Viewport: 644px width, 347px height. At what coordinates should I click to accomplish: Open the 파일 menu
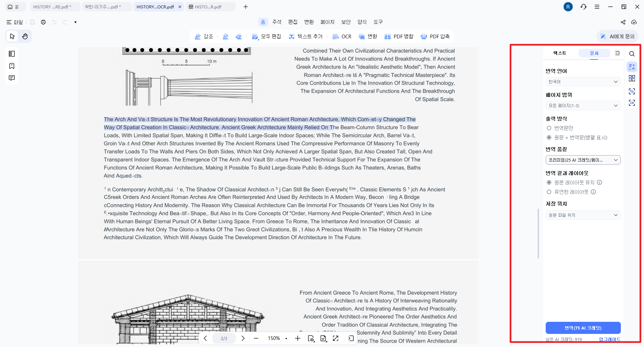coord(15,22)
